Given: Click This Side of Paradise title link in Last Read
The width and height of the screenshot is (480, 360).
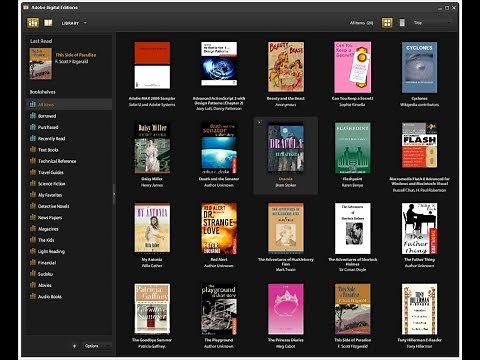Looking at the screenshot, I should point(76,55).
